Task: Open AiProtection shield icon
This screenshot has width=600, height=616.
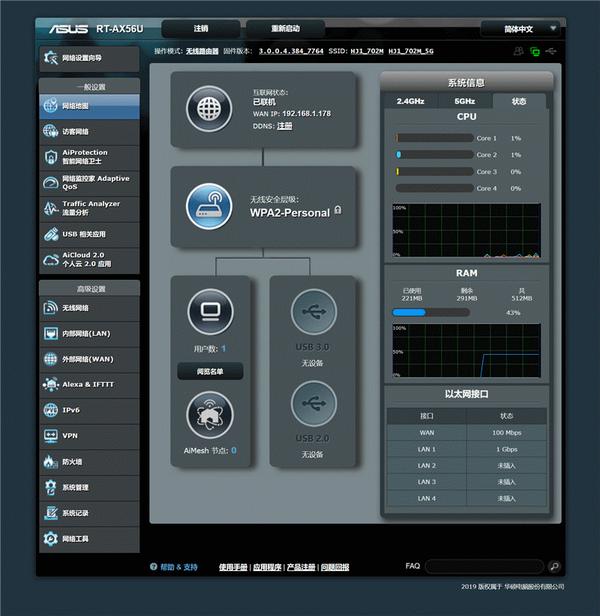Action: 51,157
